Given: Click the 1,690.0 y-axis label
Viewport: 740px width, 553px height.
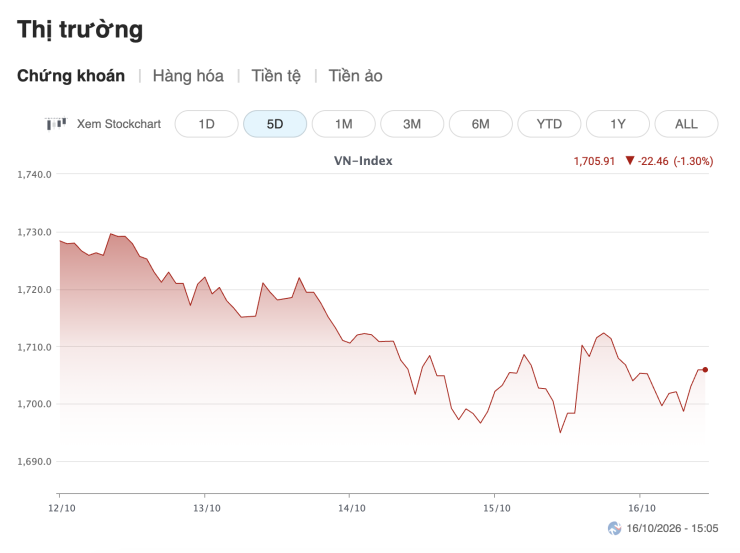Looking at the screenshot, I should click(34, 461).
